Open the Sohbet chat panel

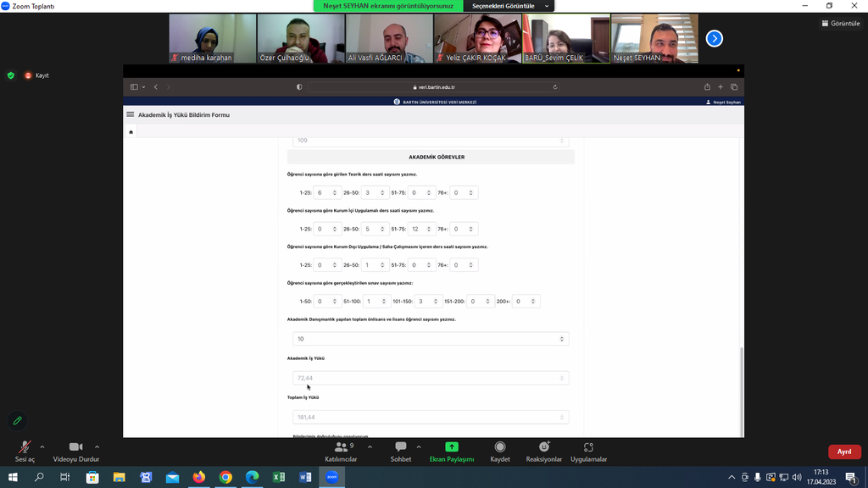(x=401, y=450)
